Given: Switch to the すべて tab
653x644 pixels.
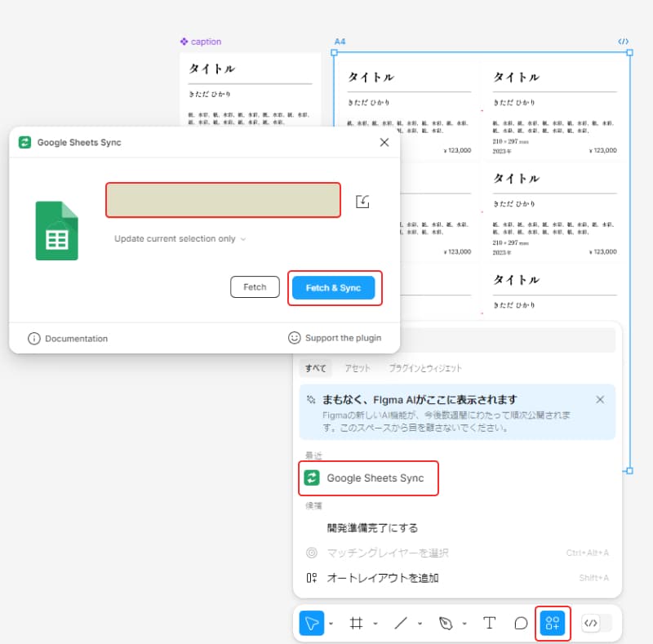Looking at the screenshot, I should point(316,368).
